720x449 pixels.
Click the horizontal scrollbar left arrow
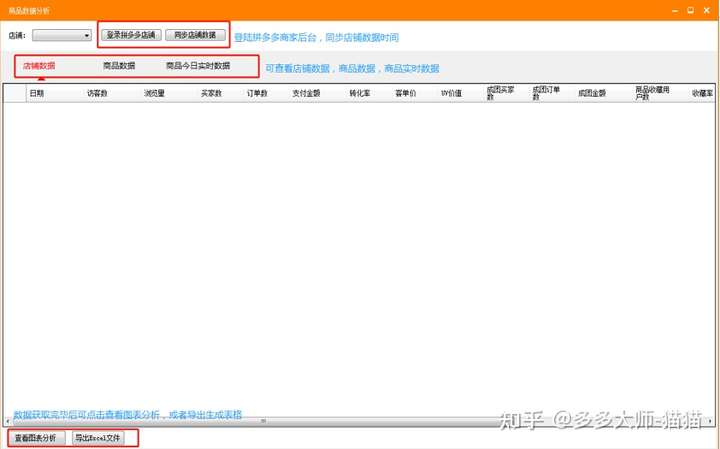point(8,421)
